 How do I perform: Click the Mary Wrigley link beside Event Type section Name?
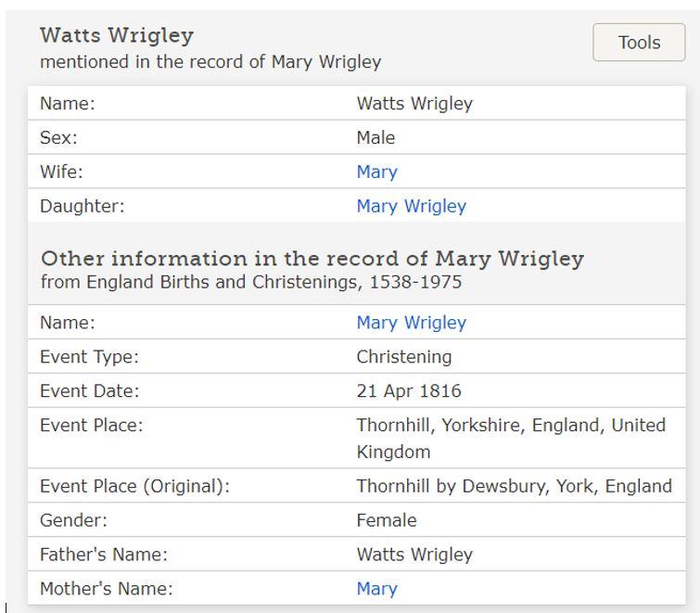click(x=411, y=323)
